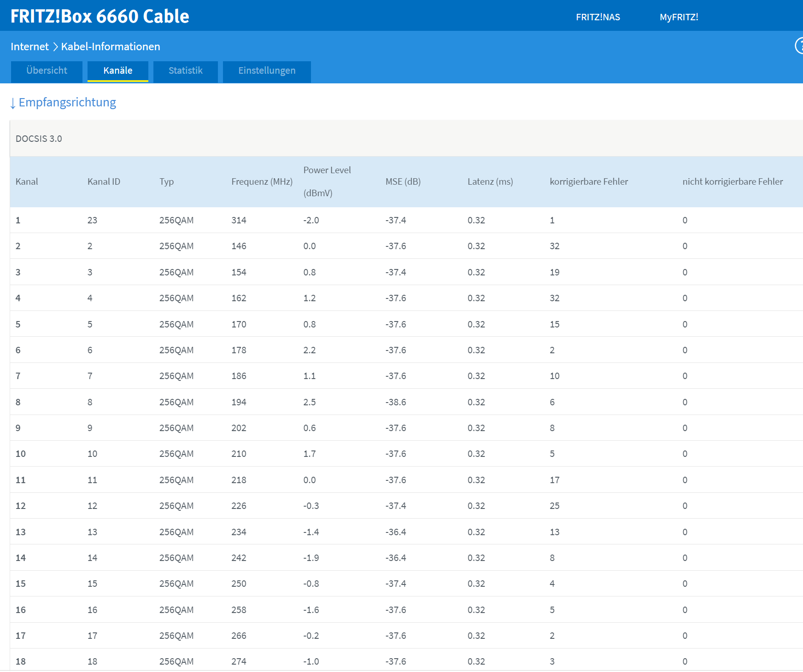This screenshot has height=672, width=803.
Task: Open the help icon in the header
Action: click(x=799, y=46)
